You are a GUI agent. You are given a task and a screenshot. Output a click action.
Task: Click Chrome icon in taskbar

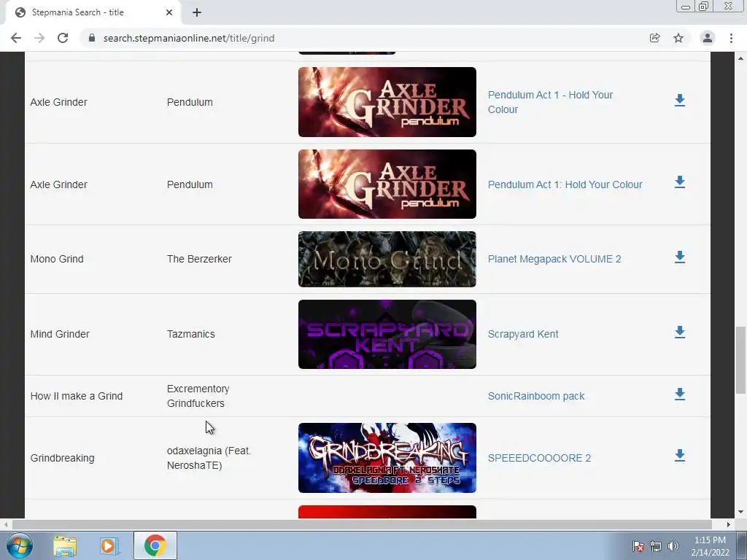point(155,545)
